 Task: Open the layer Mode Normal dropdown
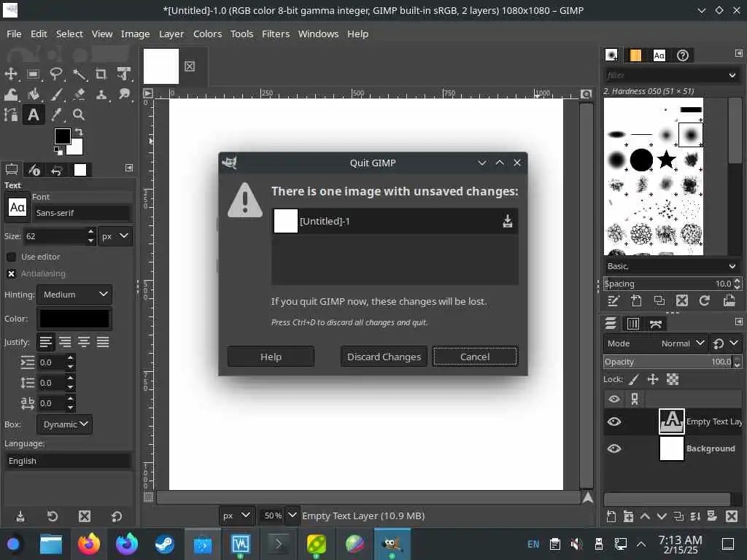(x=655, y=343)
